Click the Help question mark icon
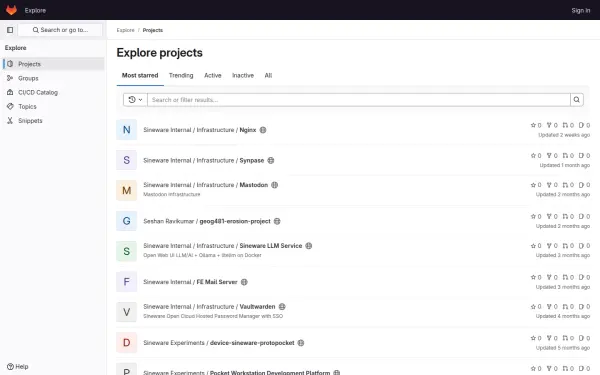The image size is (600, 375). click(10, 367)
